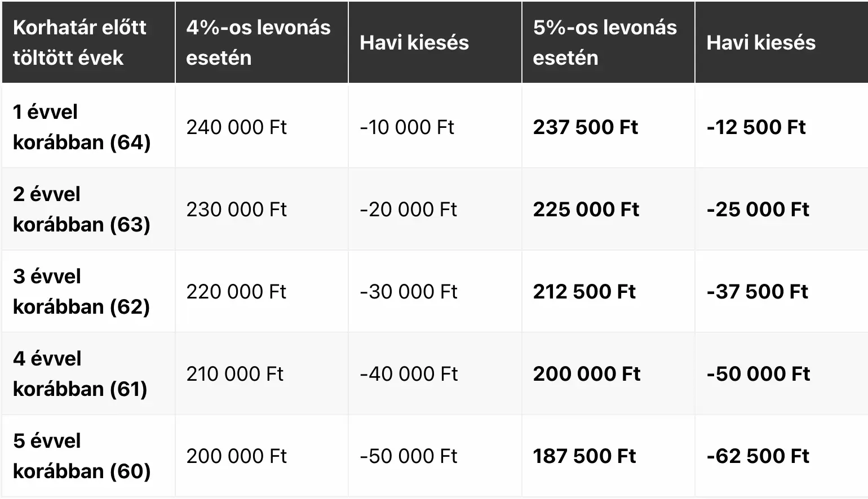Viewport: 868px width, 499px height.
Task: Select the -37 500 Ft cell
Action: point(758,292)
